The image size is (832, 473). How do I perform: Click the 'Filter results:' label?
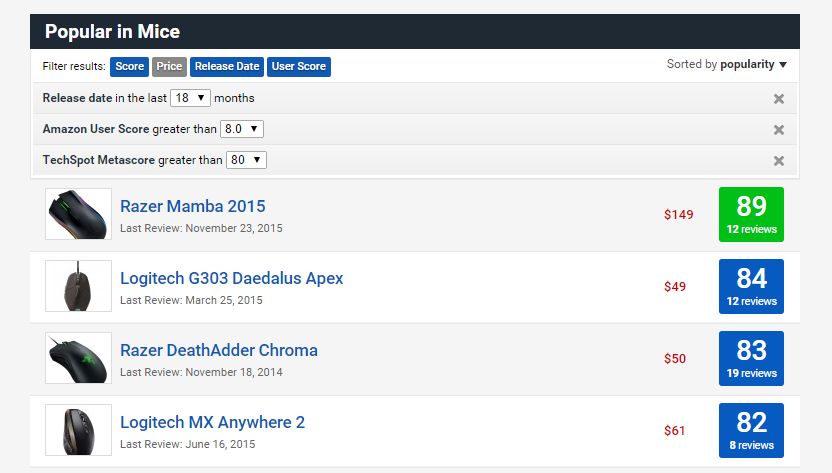coord(74,66)
